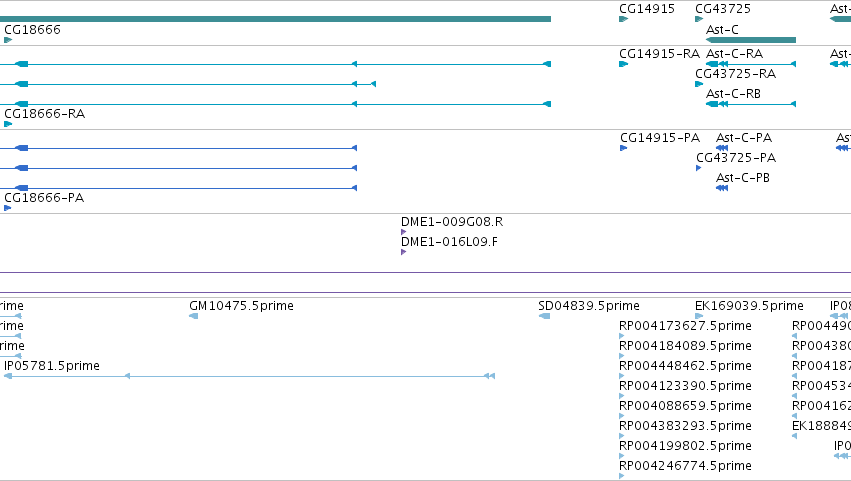Click the CG18666 gene label
Viewport: 851px width, 481px height.
pos(33,30)
